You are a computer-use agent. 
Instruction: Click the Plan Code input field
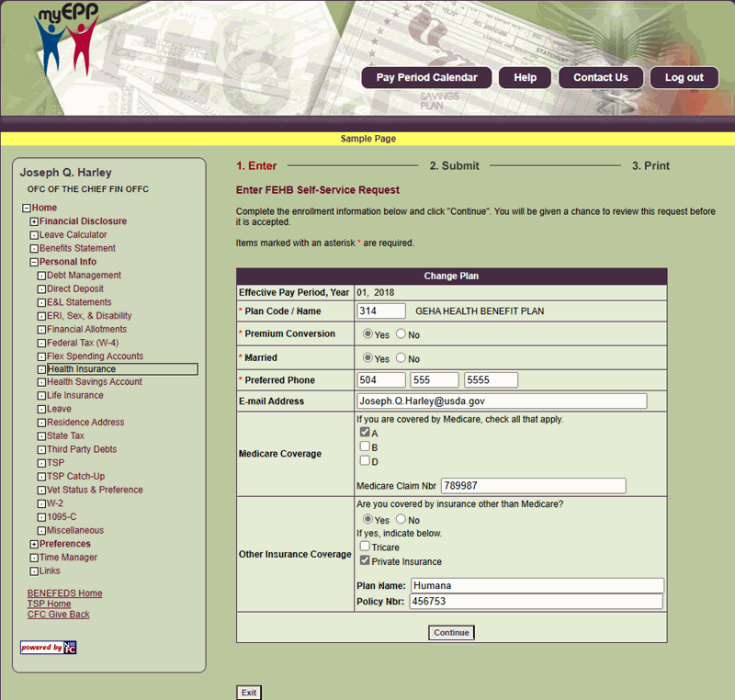click(381, 311)
